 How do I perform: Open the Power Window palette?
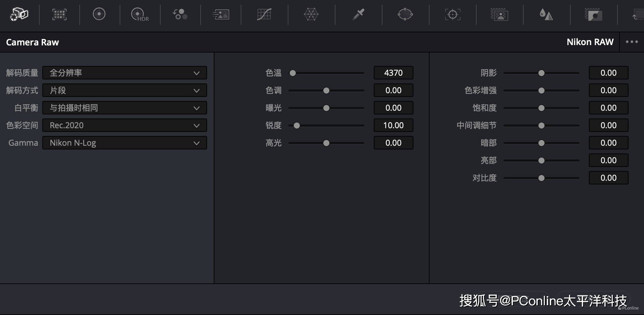click(405, 14)
